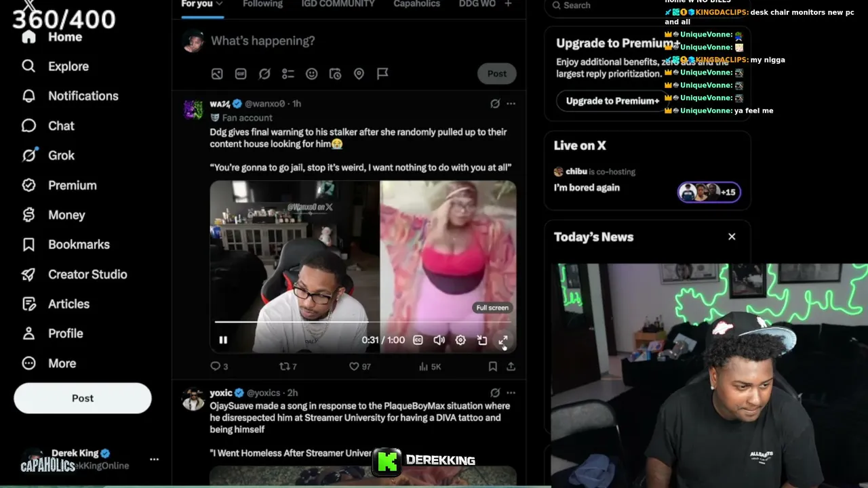Click the composer Post button

click(x=497, y=74)
